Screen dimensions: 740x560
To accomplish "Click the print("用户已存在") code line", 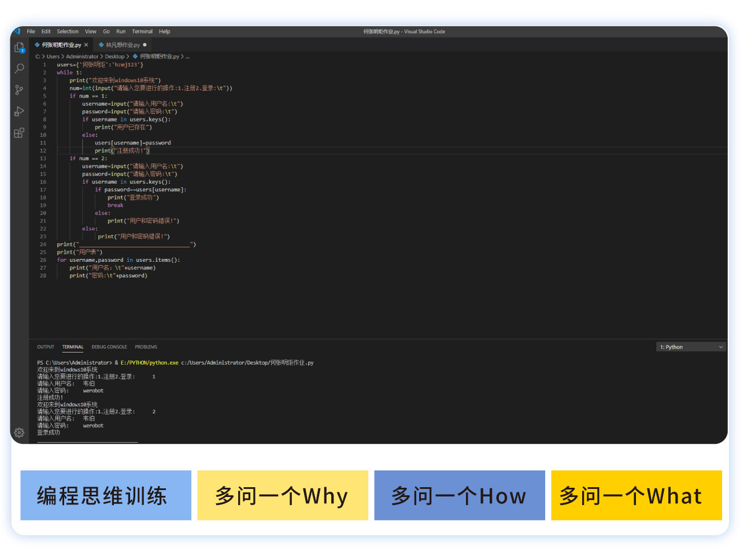I will (123, 127).
